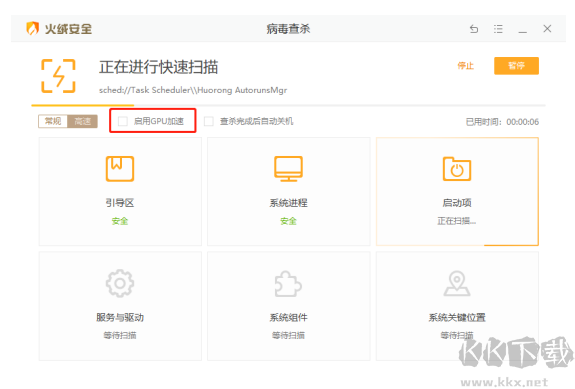Switch scan mode to 常规
575x389 pixels.
53,121
